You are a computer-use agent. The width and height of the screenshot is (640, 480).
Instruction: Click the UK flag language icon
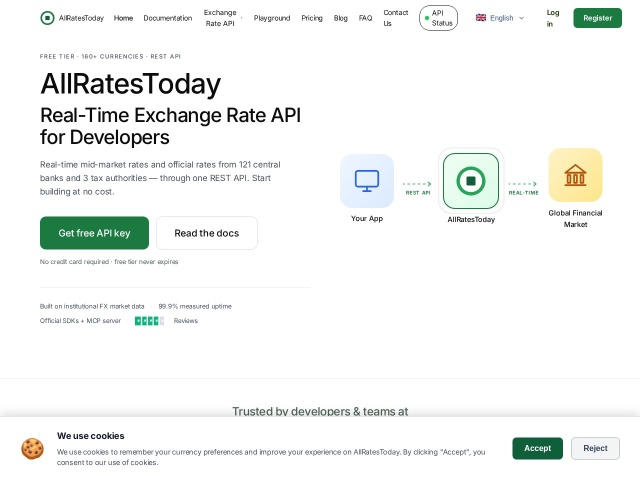(481, 18)
